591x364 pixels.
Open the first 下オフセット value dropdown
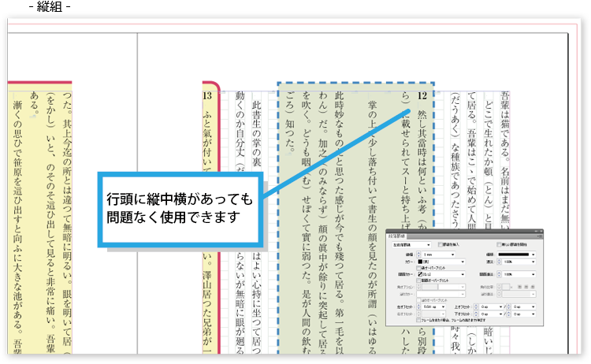[491, 314]
